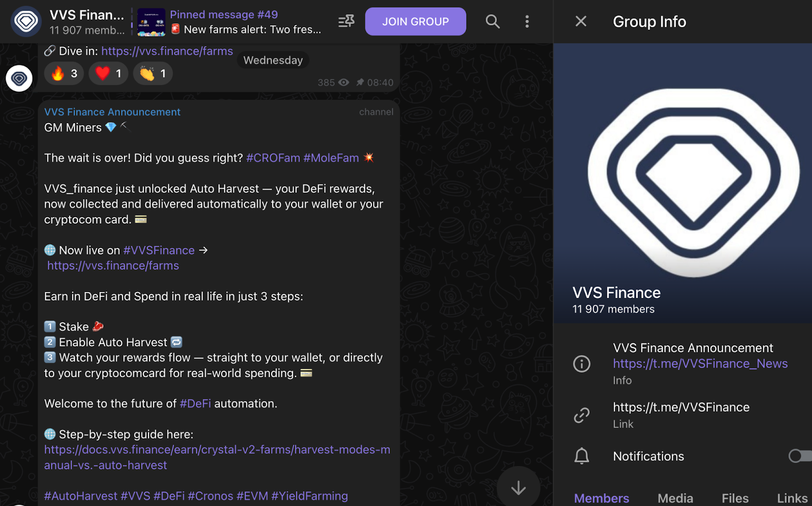Search messages with the magnifier icon
This screenshot has height=506, width=812.
click(492, 21)
